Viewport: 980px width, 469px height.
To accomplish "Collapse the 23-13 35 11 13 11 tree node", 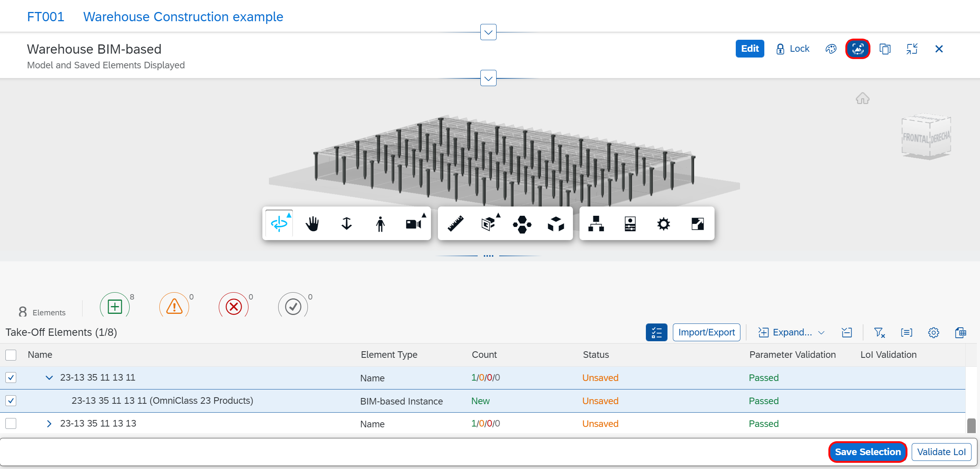I will 49,378.
